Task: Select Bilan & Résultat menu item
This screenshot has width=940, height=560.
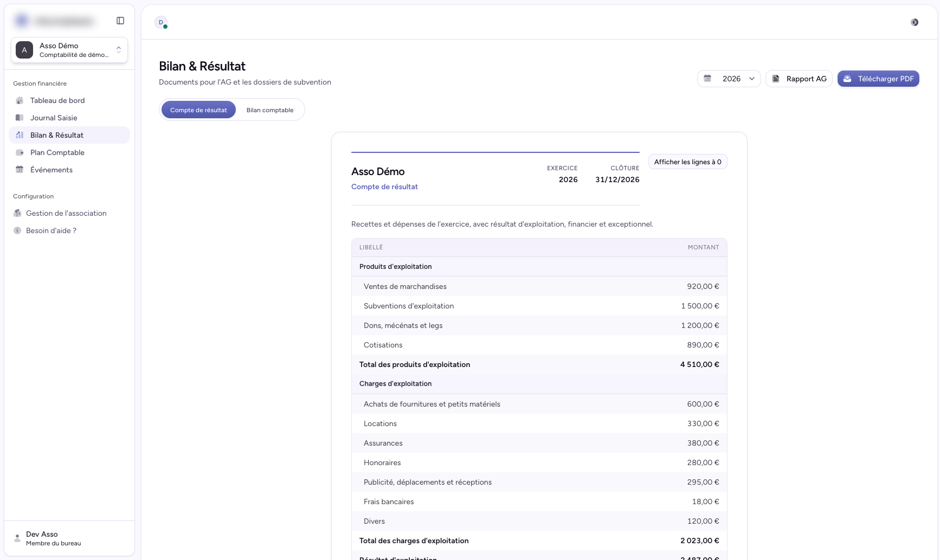Action: (x=69, y=135)
